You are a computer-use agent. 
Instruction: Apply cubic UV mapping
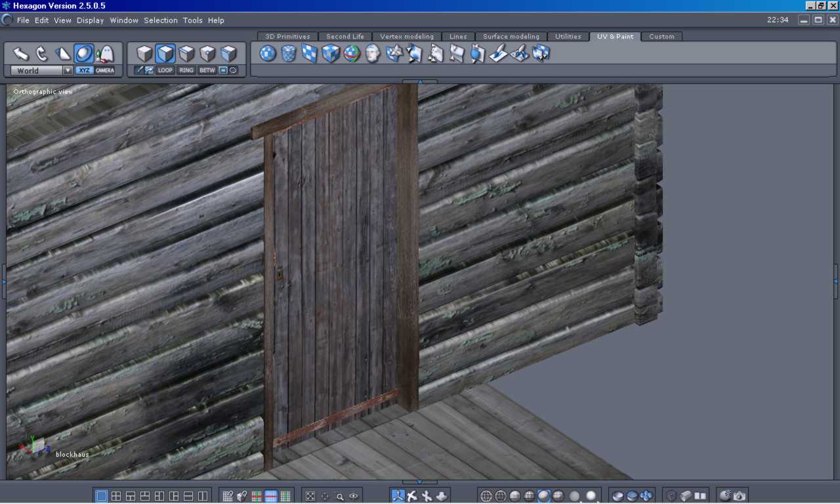pyautogui.click(x=331, y=53)
